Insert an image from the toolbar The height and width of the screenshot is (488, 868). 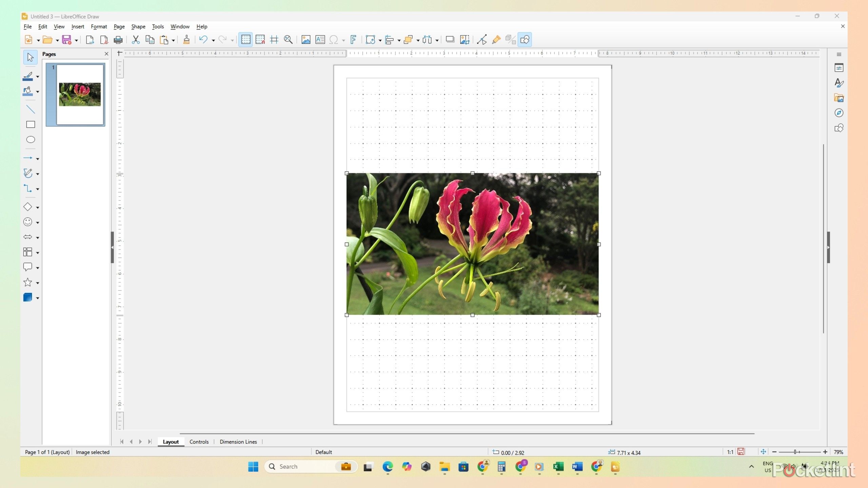coord(305,39)
